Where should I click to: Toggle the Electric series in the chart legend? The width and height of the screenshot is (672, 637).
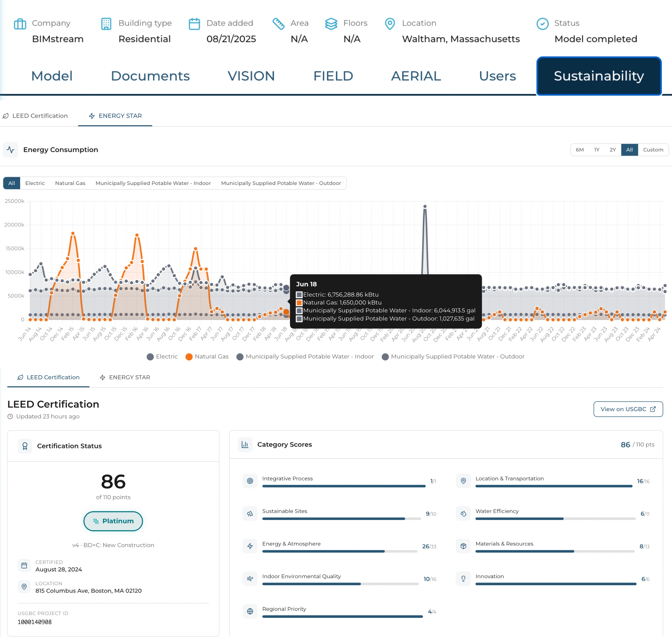162,356
